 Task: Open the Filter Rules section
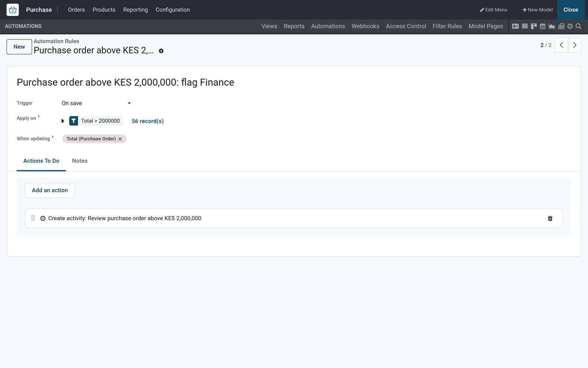coord(447,26)
